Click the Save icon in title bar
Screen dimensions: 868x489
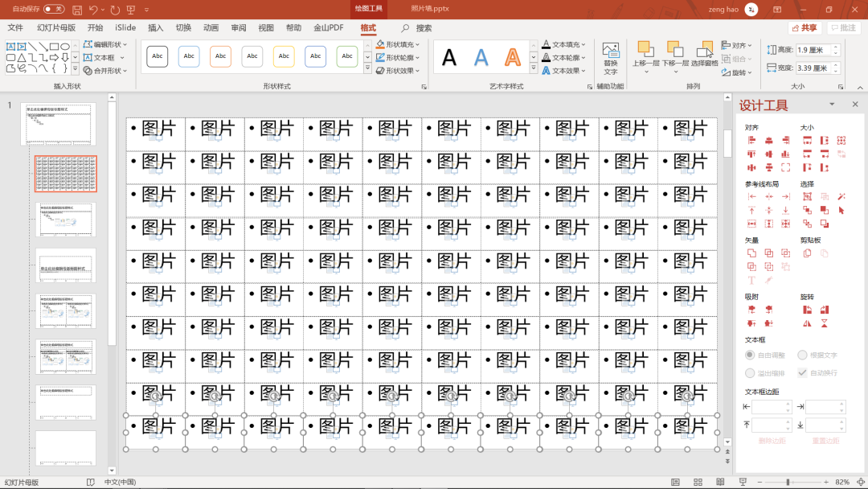77,10
